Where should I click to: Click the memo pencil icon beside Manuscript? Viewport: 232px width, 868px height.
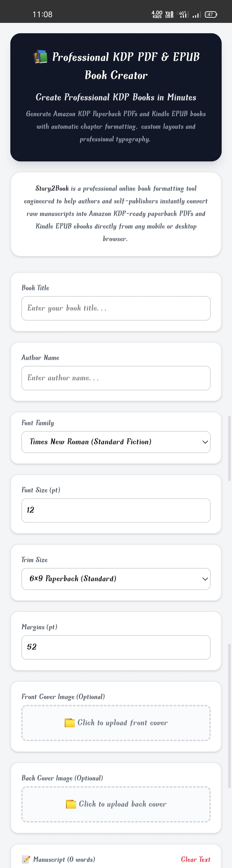coord(26,859)
